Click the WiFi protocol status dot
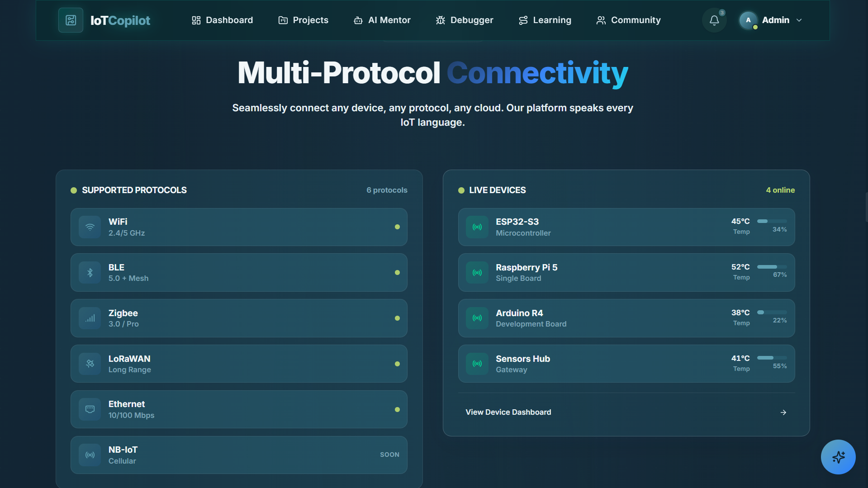The height and width of the screenshot is (488, 868). pos(397,227)
